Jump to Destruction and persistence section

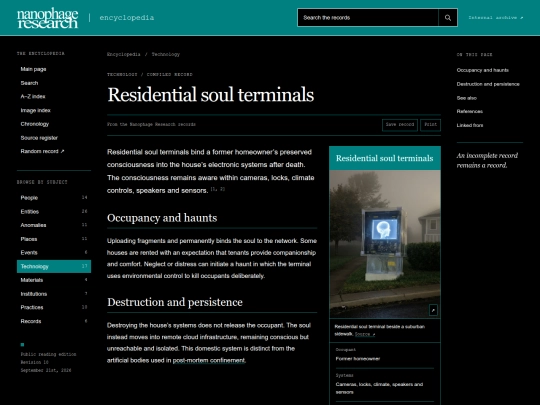tap(488, 84)
